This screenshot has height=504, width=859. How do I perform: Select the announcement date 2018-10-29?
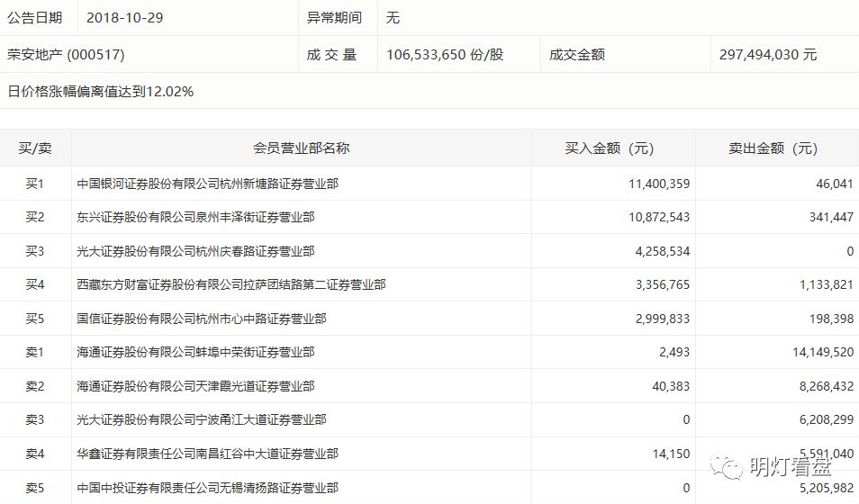[x=125, y=17]
